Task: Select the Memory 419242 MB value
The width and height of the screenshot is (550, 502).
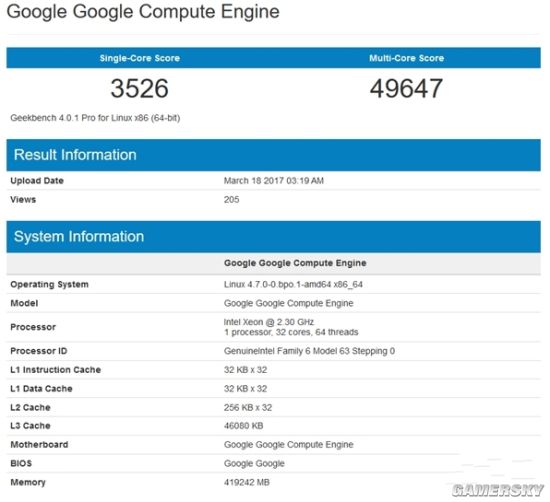Action: (x=247, y=482)
